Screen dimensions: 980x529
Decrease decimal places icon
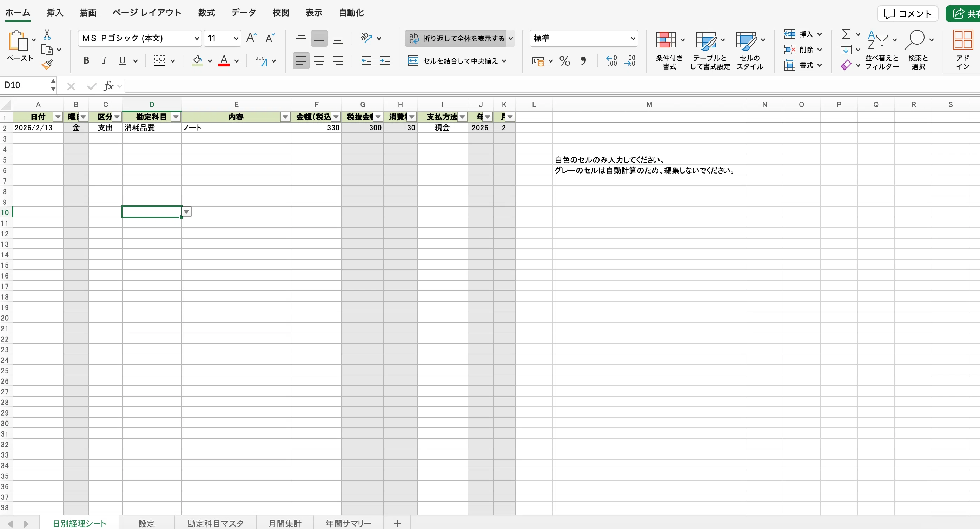click(x=630, y=61)
